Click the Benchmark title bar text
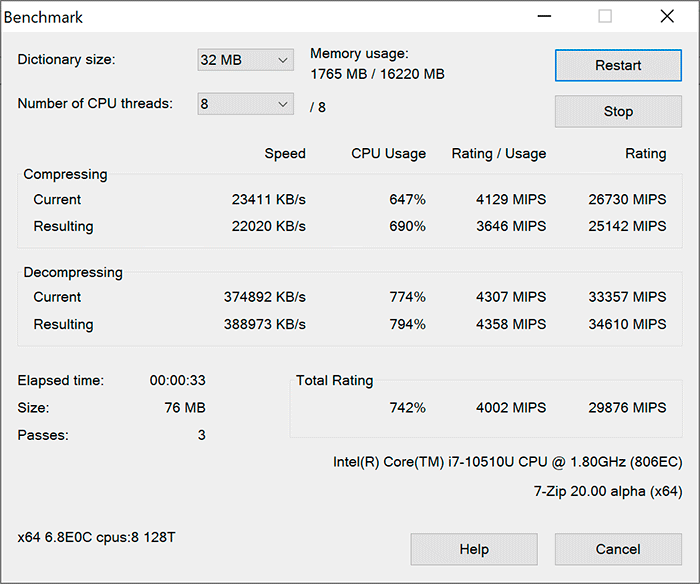Screen dimensions: 700x584 44,17
